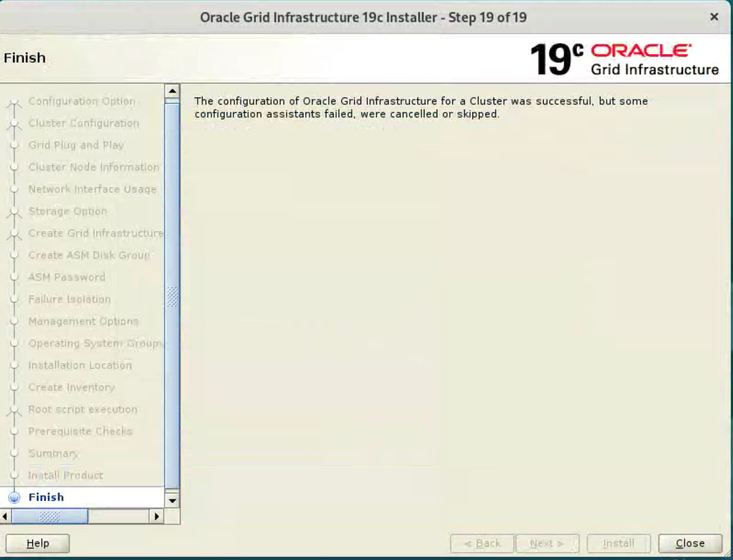
Task: Select the Grid Plug and Play step
Action: (x=76, y=145)
